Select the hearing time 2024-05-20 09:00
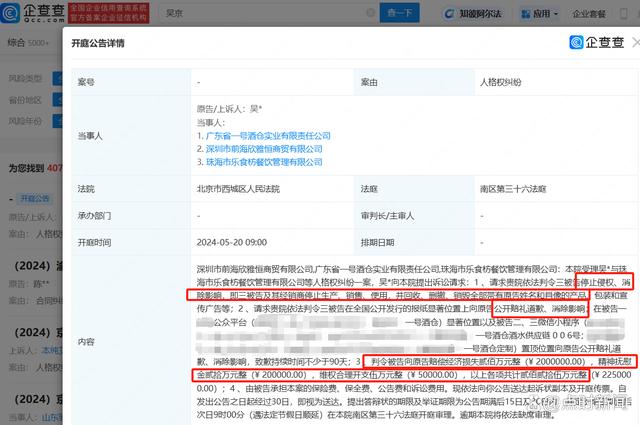The image size is (640, 425). (232, 243)
